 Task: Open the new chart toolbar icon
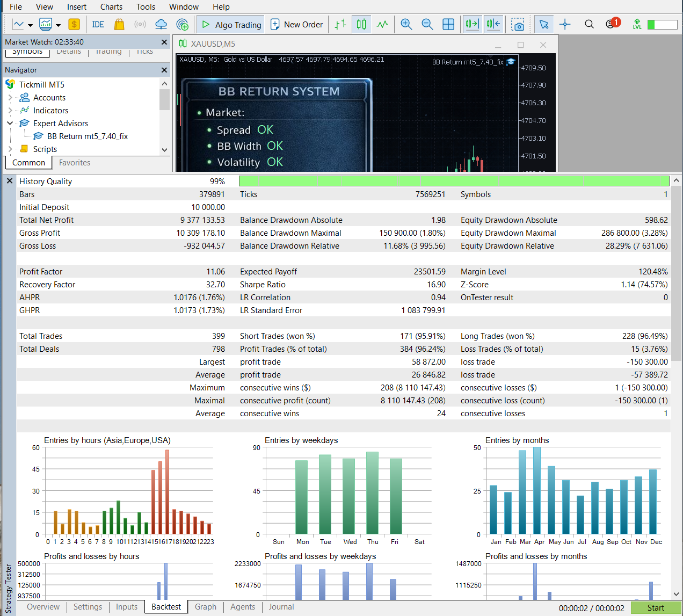(18, 24)
